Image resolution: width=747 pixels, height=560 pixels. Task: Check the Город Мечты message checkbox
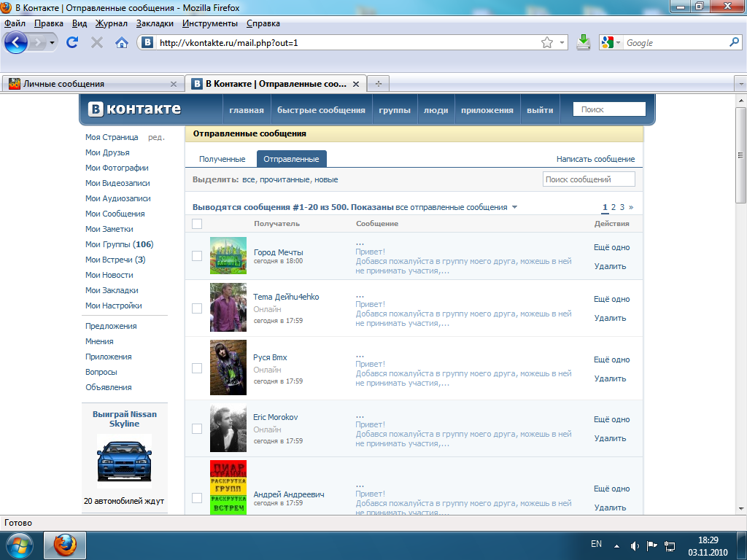tap(197, 256)
